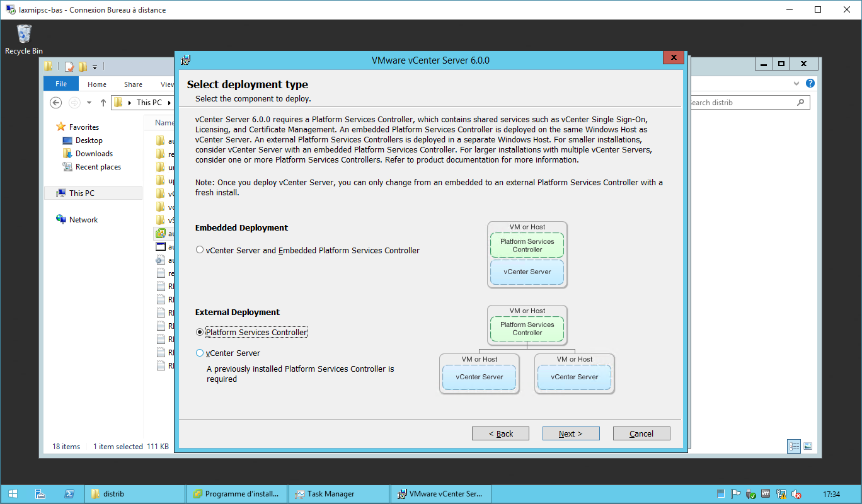Open Server Manager from the taskbar
Viewport: 862px width, 504px height.
(x=40, y=494)
